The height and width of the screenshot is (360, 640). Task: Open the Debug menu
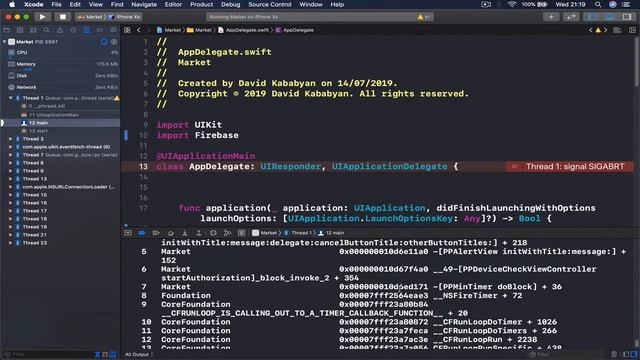pos(231,4)
